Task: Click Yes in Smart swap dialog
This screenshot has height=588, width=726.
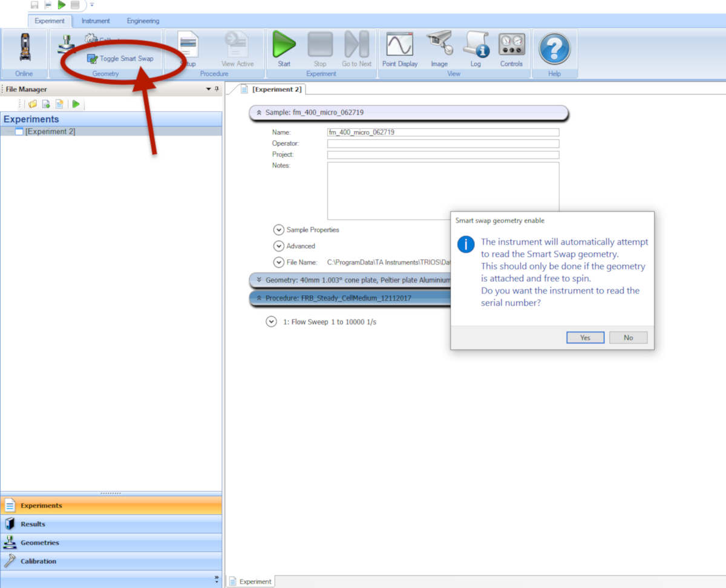Action: click(x=585, y=338)
